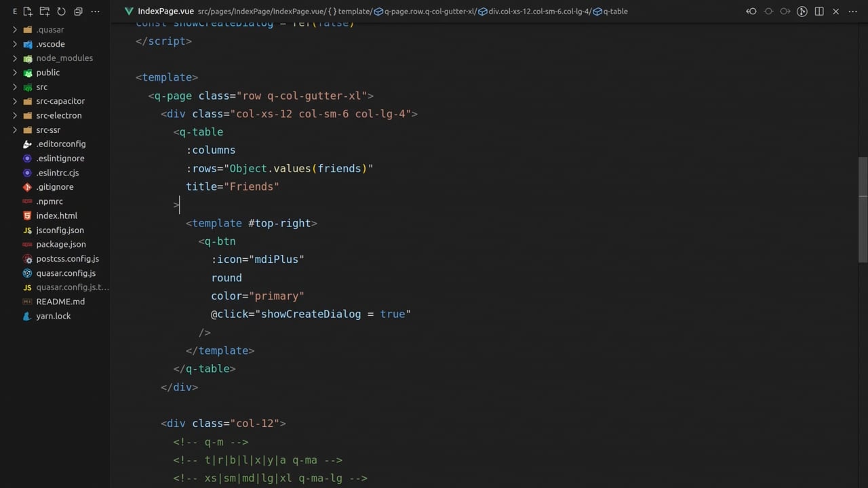
Task: Click the :icon="mdiPlus" attribute line
Action: click(258, 259)
